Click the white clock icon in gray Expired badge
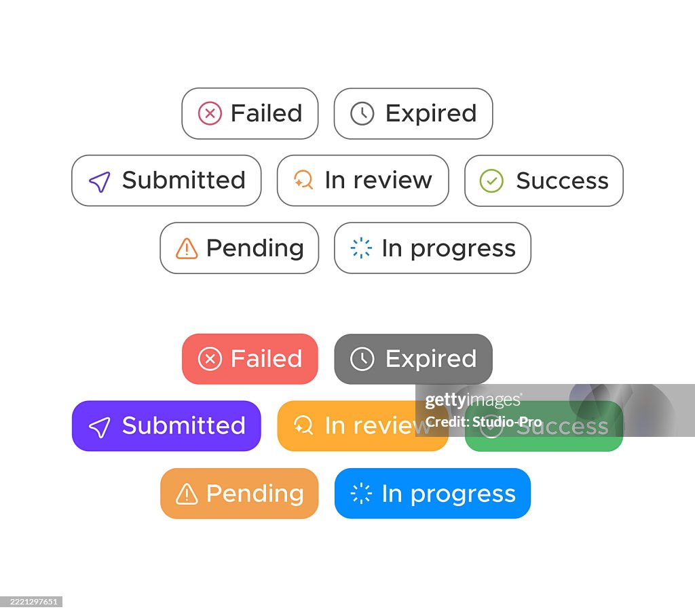 [362, 359]
